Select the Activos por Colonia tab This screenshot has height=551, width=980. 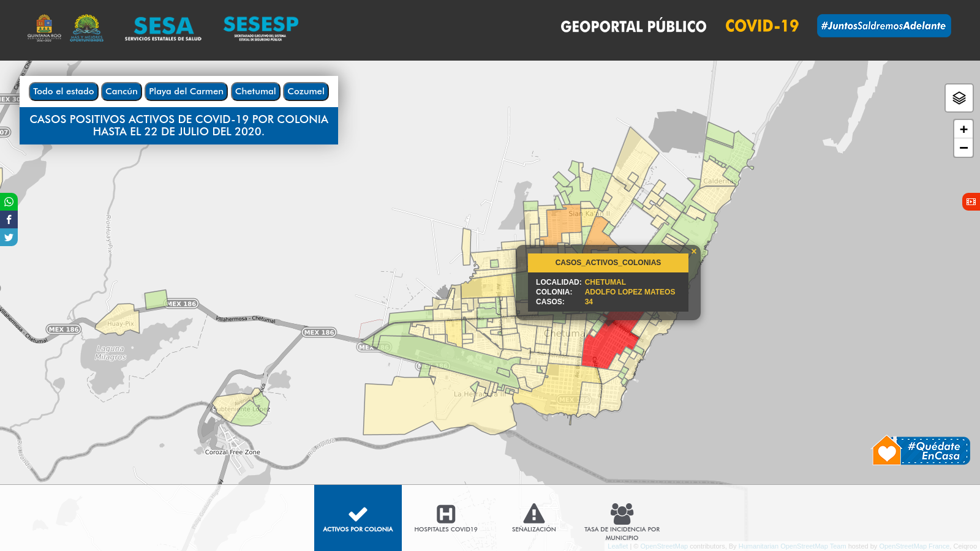(358, 518)
